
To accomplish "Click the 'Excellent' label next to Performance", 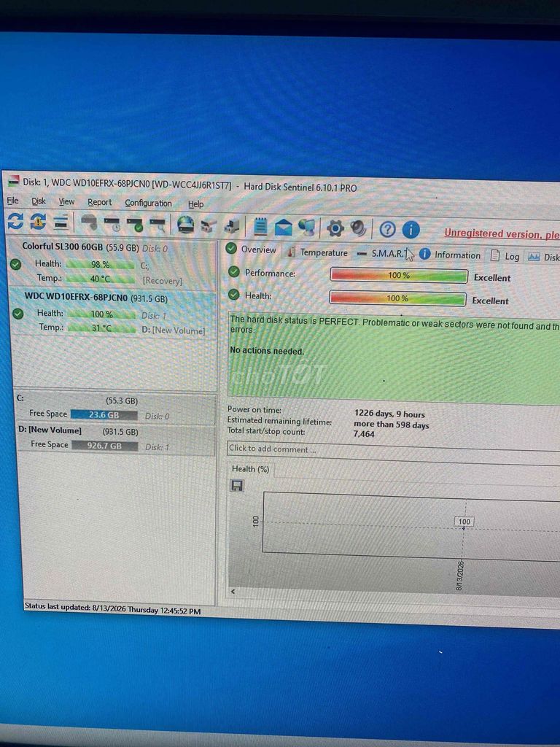I will pos(492,278).
